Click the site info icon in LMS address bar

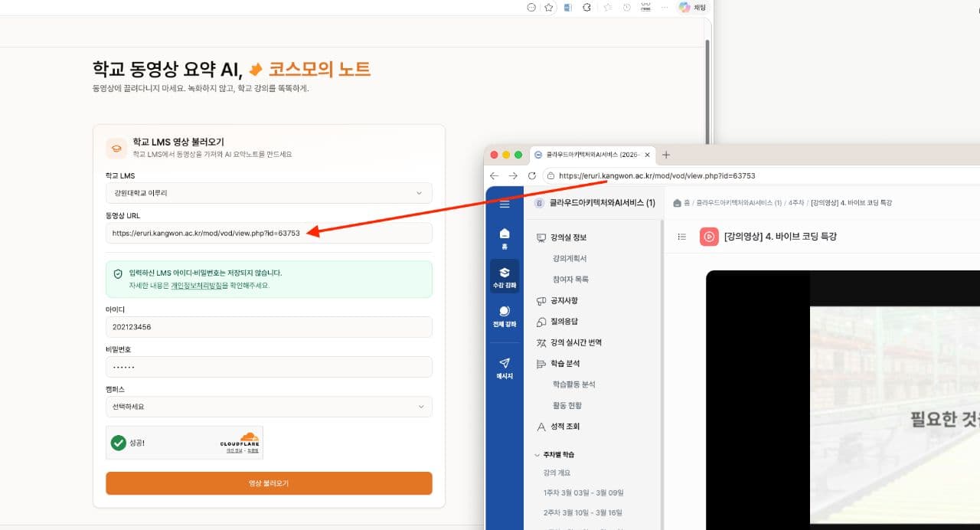[551, 175]
